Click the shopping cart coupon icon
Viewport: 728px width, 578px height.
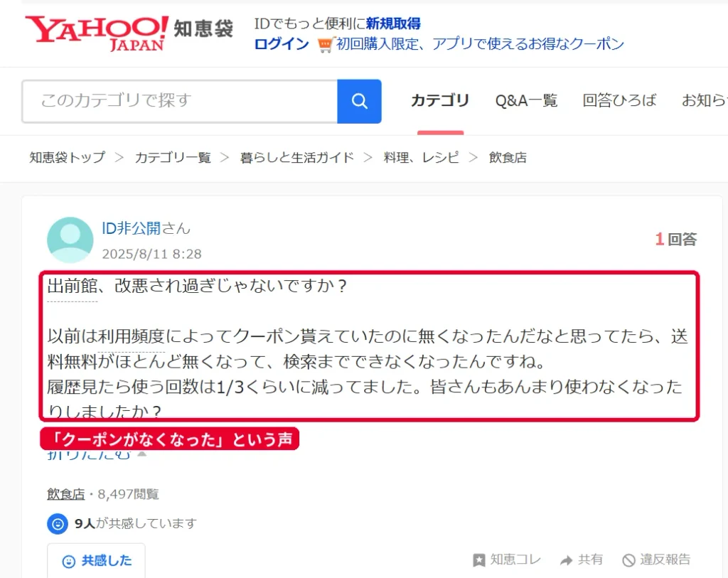[x=325, y=45]
